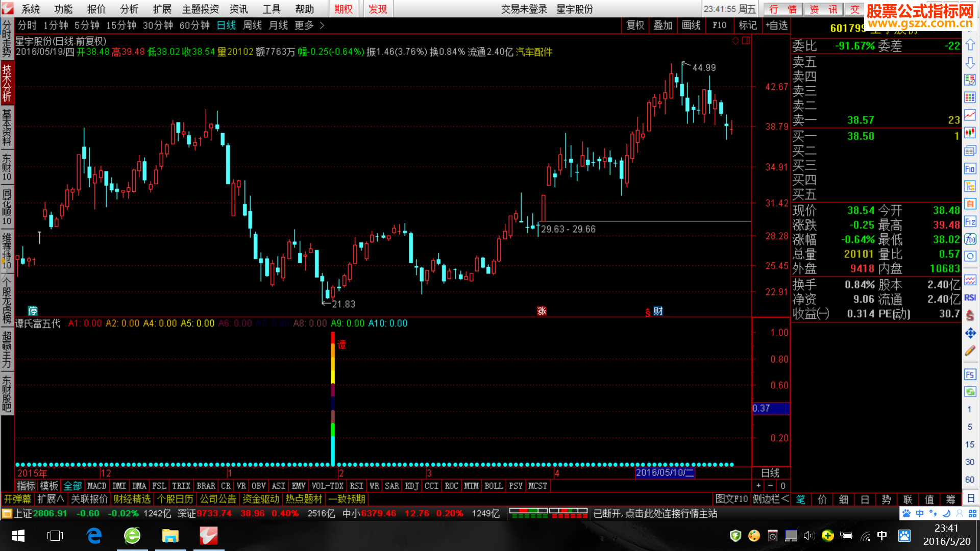Click the F12 icon in right toolbar

[x=970, y=221]
